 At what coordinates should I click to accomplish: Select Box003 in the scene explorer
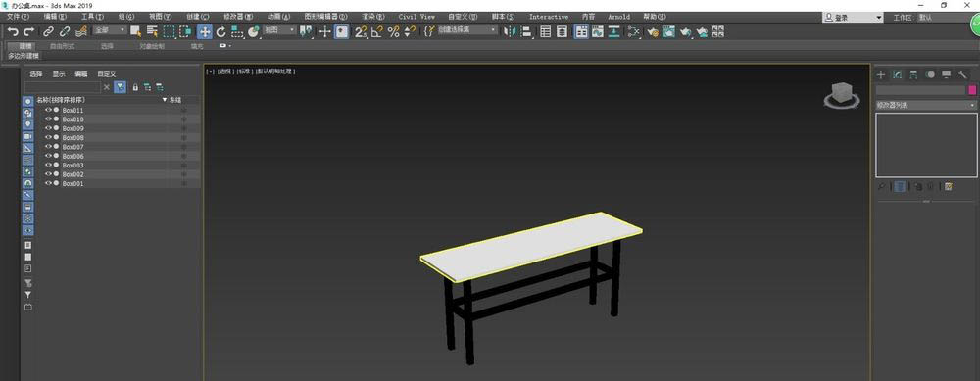click(73, 166)
